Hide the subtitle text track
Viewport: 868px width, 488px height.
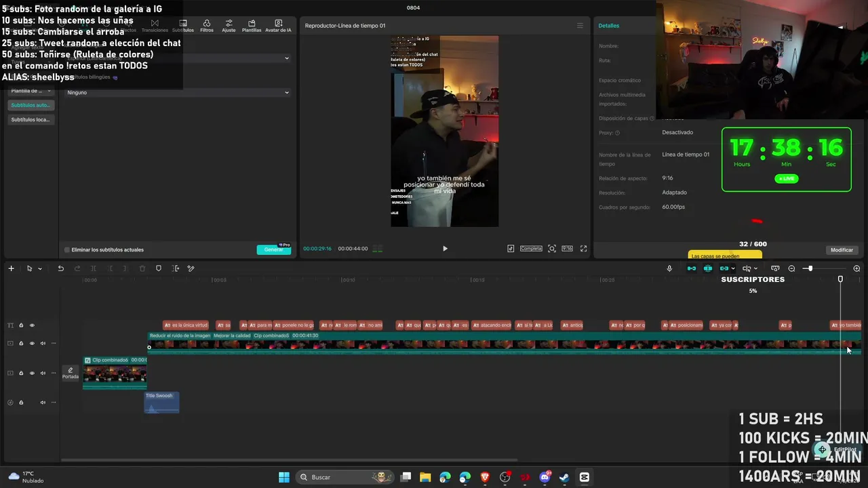(x=32, y=325)
